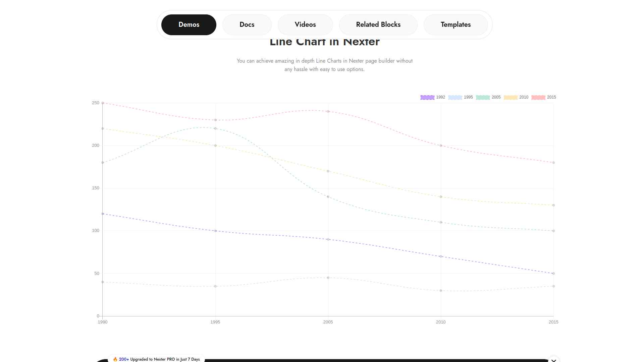Select the pink line's starting point at 1990
The height and width of the screenshot is (362, 644).
103,103
